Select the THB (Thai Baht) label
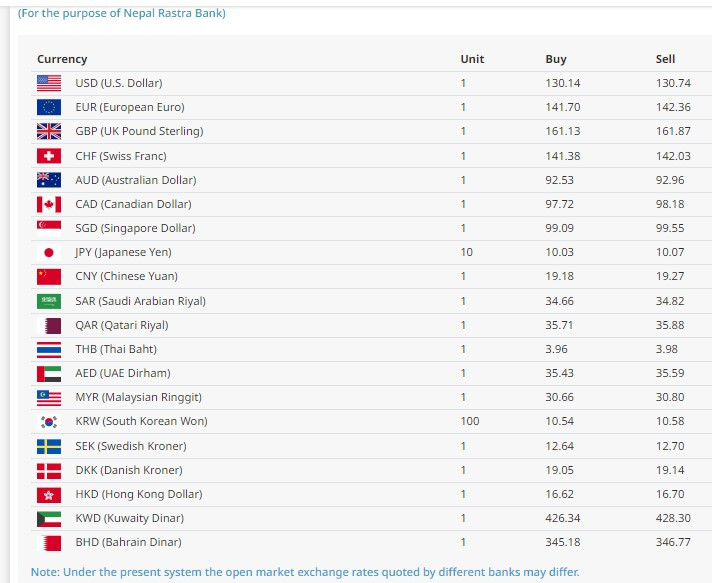The width and height of the screenshot is (712, 583). click(x=116, y=349)
